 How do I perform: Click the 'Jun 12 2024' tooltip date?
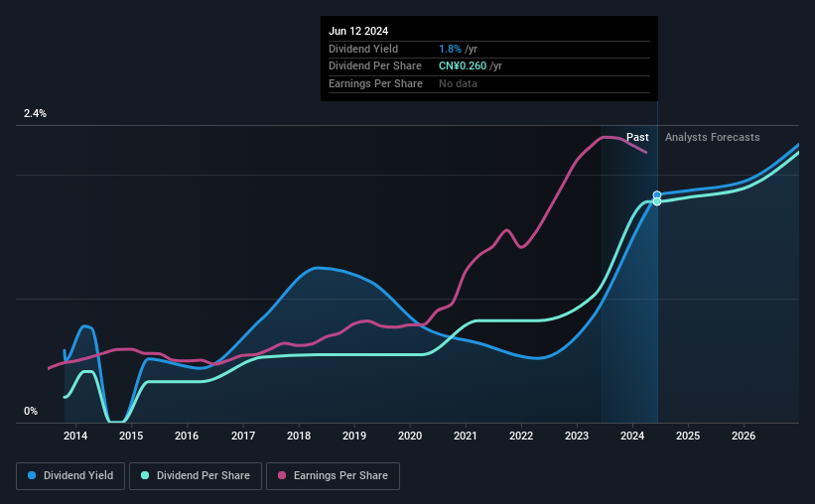click(x=358, y=31)
